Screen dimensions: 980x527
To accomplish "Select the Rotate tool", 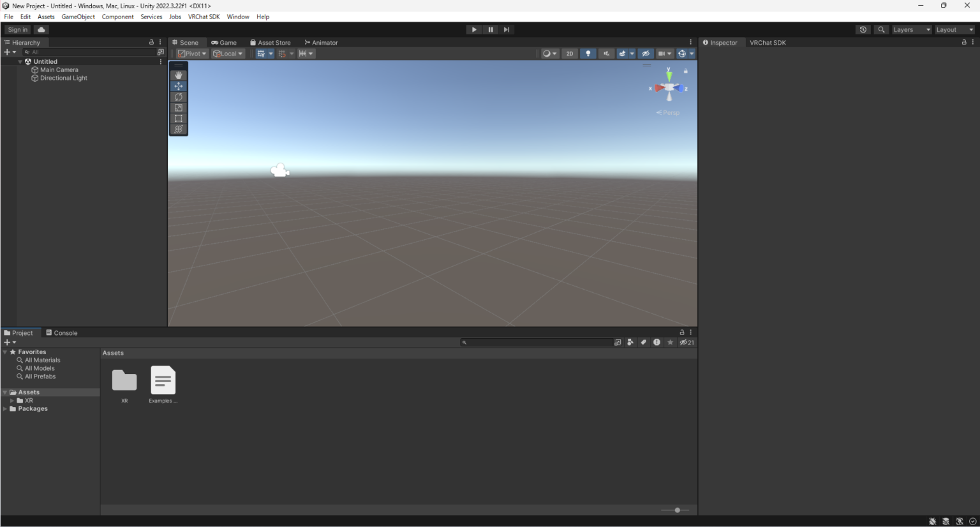I will pos(179,96).
